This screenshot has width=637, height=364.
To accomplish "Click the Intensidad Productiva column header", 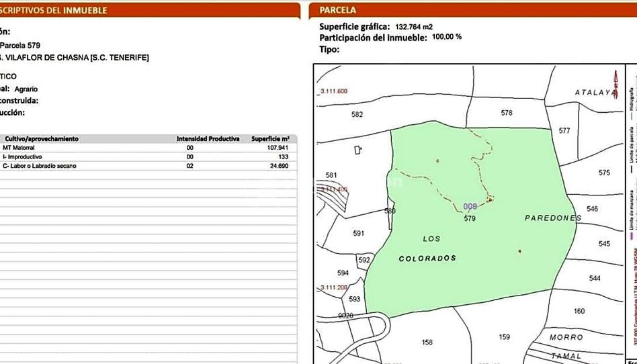I will 208,139.
